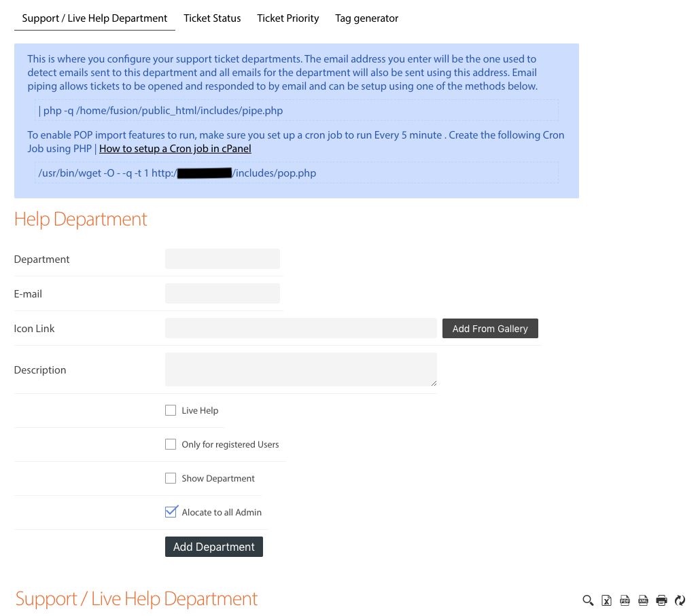Focus the E-mail input field
Screen dimensions: 698x616
pyautogui.click(x=222, y=293)
